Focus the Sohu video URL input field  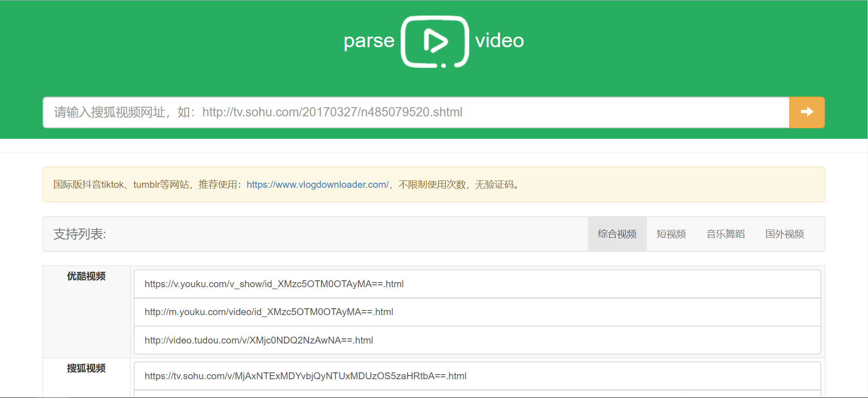[x=416, y=112]
